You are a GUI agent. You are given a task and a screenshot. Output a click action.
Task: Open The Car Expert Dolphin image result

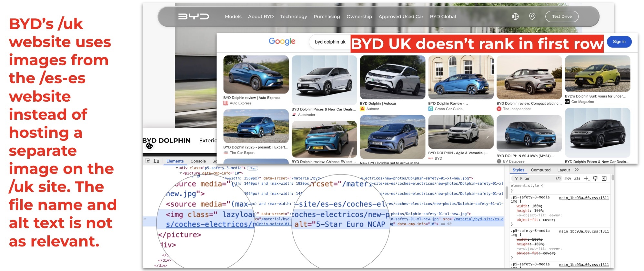pyautogui.click(x=256, y=126)
